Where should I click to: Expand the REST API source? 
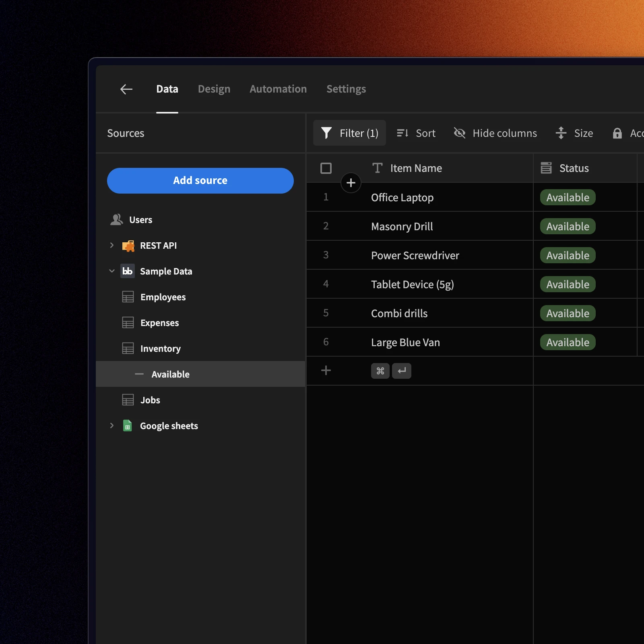112,245
